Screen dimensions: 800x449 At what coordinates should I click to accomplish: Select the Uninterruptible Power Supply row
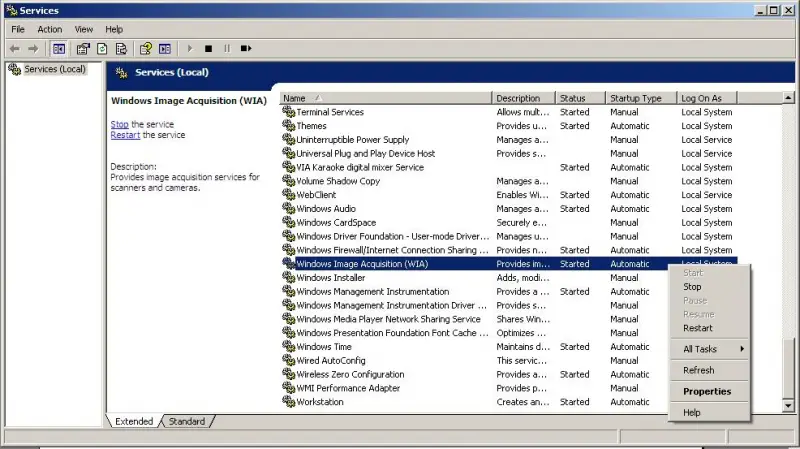pyautogui.click(x=508, y=139)
